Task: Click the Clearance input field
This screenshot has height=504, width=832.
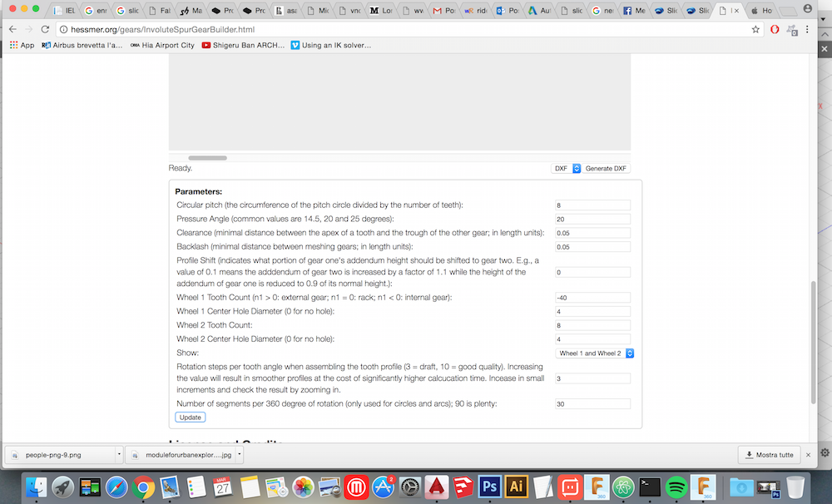Action: click(x=592, y=233)
